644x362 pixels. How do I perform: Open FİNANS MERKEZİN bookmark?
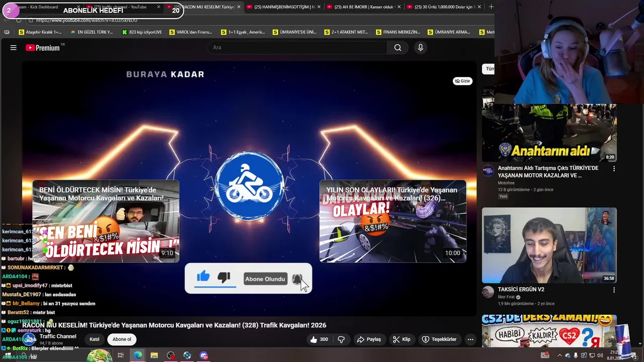tap(398, 32)
